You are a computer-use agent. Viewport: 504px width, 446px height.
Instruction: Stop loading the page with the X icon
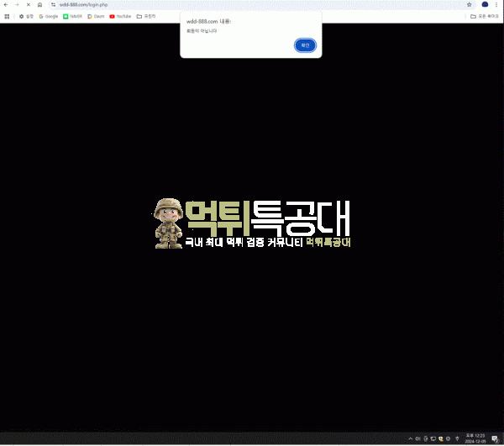pyautogui.click(x=29, y=5)
